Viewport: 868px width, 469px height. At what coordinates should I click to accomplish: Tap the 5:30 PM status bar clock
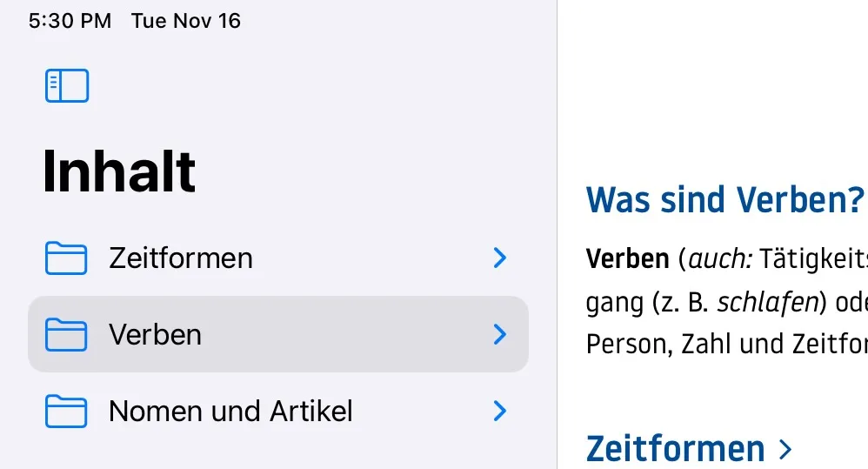[70, 21]
